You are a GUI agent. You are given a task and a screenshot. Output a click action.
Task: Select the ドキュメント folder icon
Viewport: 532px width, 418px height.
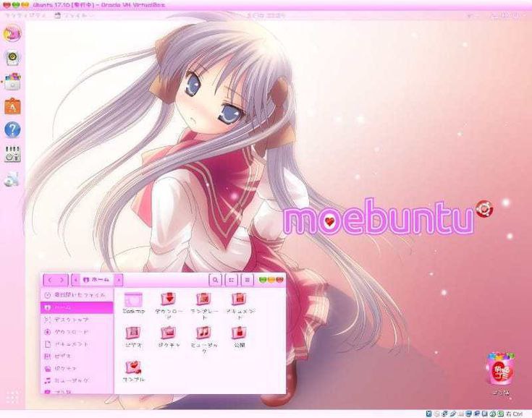(239, 299)
